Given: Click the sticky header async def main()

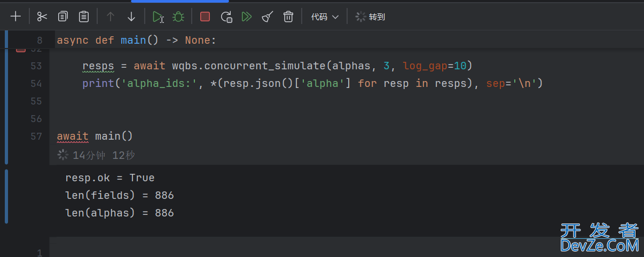Looking at the screenshot, I should (137, 41).
